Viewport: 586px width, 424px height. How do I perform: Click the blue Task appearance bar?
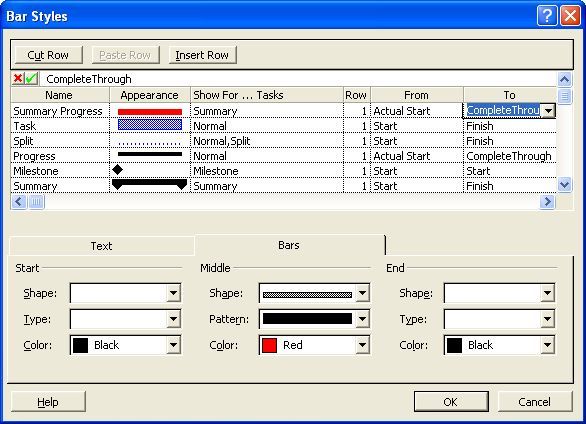pyautogui.click(x=150, y=125)
